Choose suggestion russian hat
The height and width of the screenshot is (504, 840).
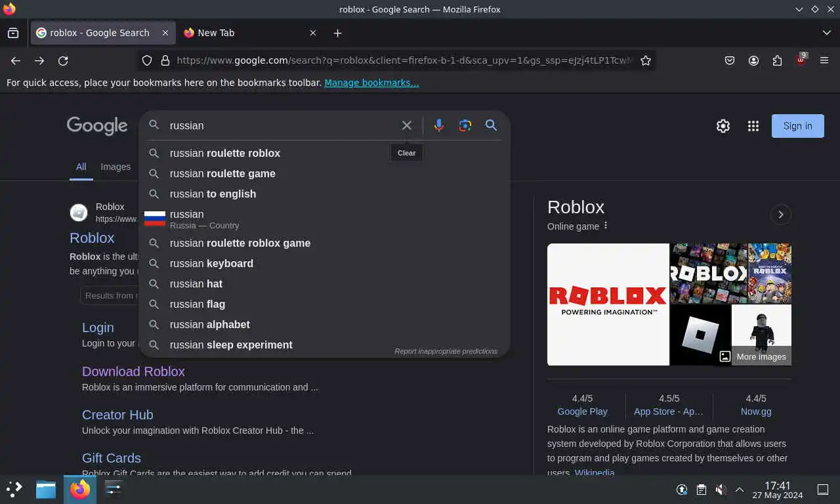pyautogui.click(x=324, y=283)
